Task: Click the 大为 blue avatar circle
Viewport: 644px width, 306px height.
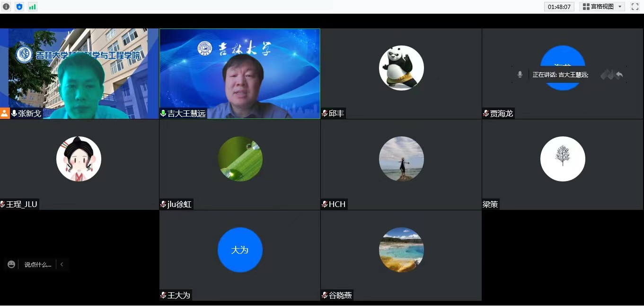Action: click(x=240, y=250)
